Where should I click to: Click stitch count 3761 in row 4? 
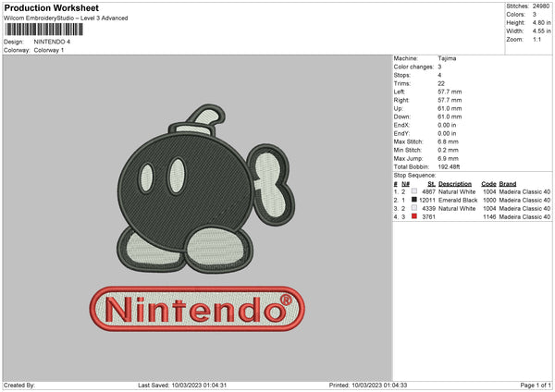(x=428, y=217)
